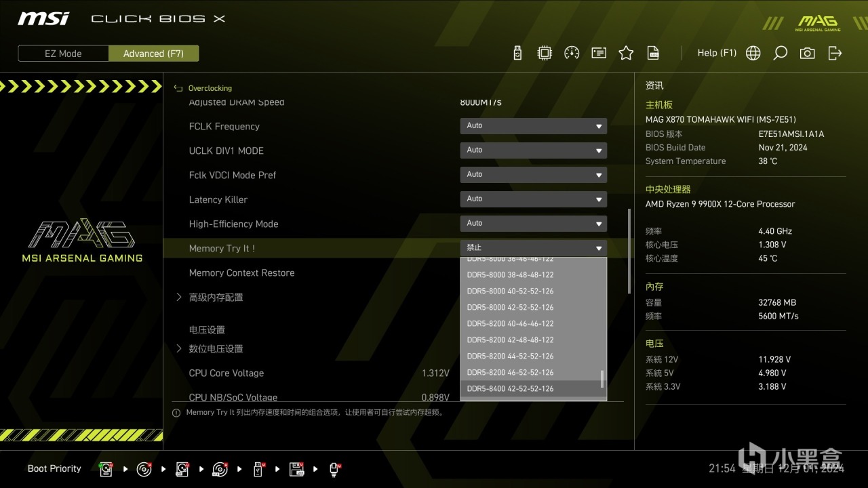Click the Boot Priority label
The image size is (868, 488).
[x=54, y=468]
